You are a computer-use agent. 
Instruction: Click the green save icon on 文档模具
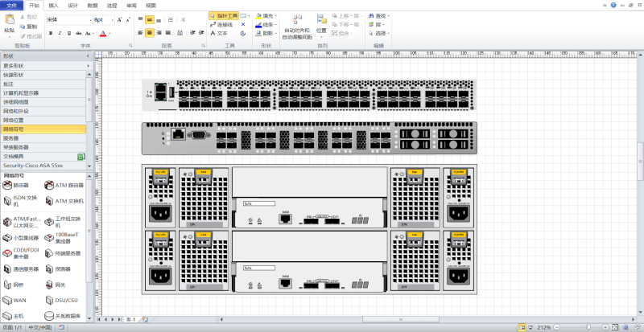point(80,157)
